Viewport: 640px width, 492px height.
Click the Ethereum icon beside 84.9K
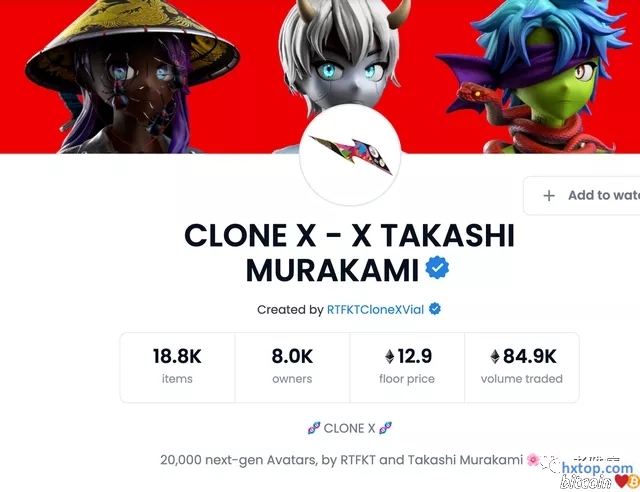(x=495, y=356)
